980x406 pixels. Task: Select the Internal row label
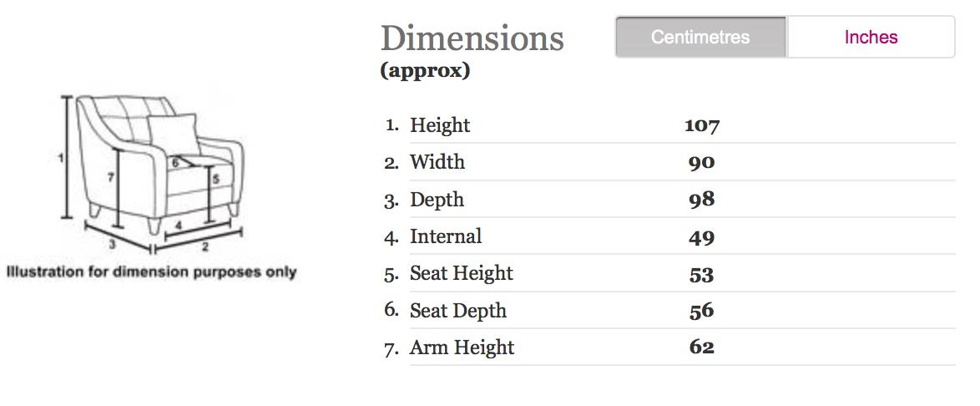tap(446, 236)
